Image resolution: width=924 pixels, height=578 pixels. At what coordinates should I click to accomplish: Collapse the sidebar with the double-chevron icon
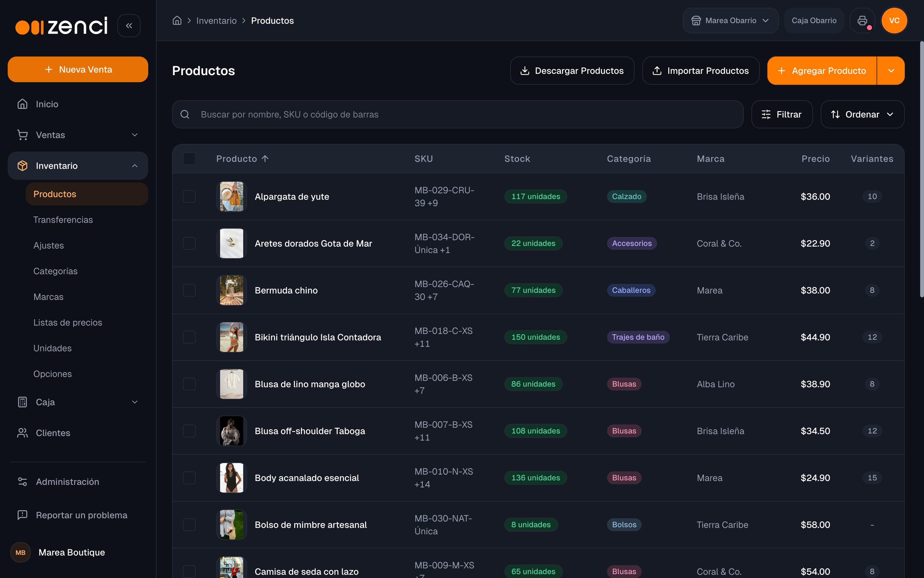[x=129, y=26]
